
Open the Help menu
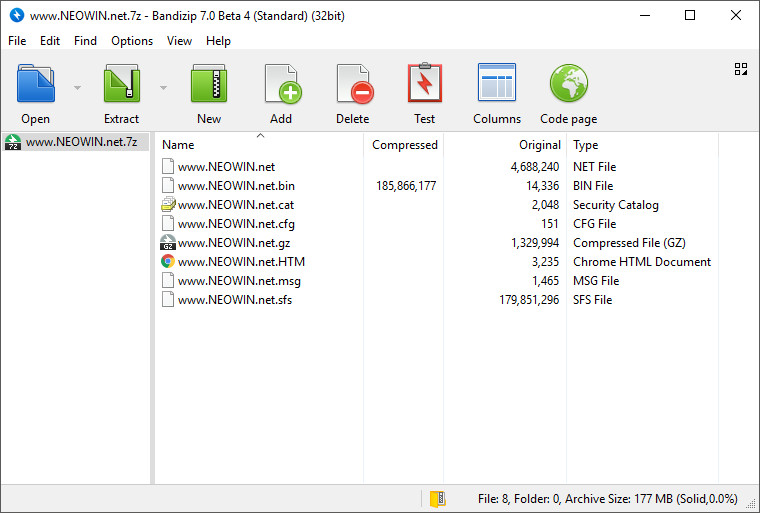[218, 41]
